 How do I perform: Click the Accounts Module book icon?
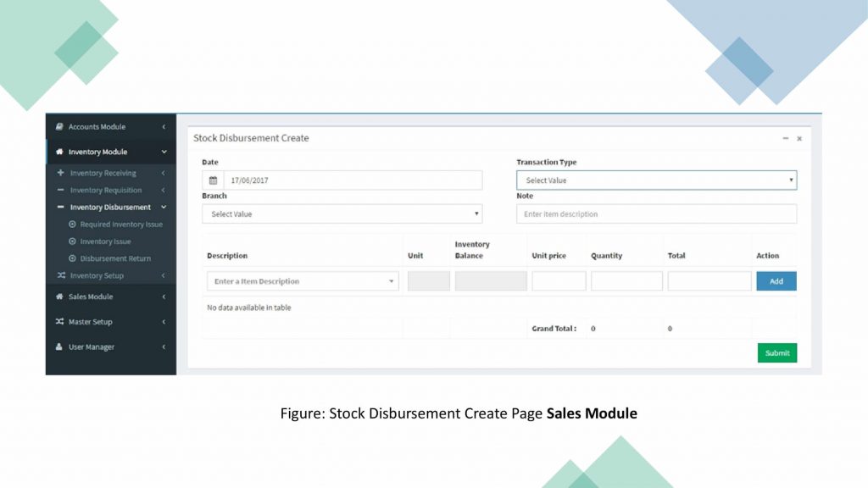[x=59, y=127]
